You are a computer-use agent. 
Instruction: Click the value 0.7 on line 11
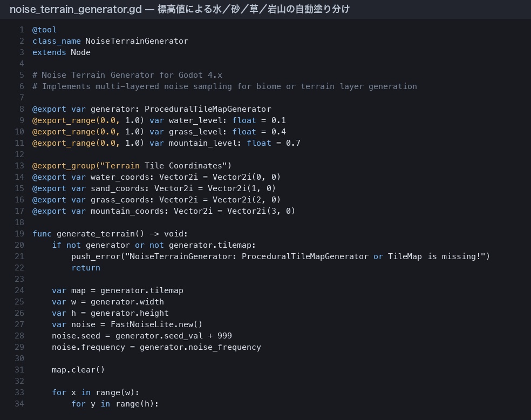click(293, 143)
